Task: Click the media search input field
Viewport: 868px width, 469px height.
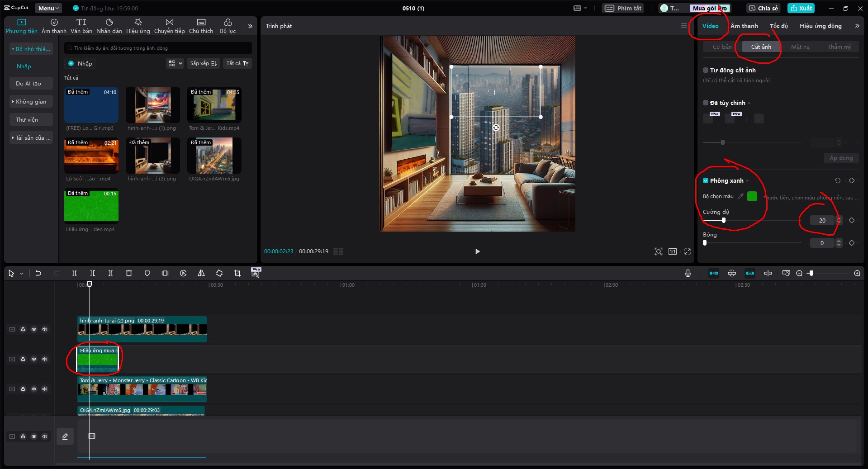Action: coord(158,48)
